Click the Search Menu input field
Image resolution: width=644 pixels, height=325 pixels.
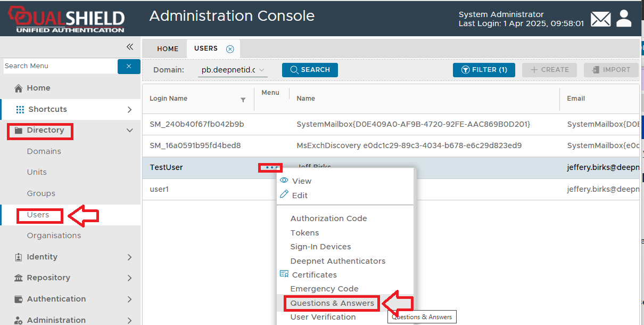click(60, 66)
